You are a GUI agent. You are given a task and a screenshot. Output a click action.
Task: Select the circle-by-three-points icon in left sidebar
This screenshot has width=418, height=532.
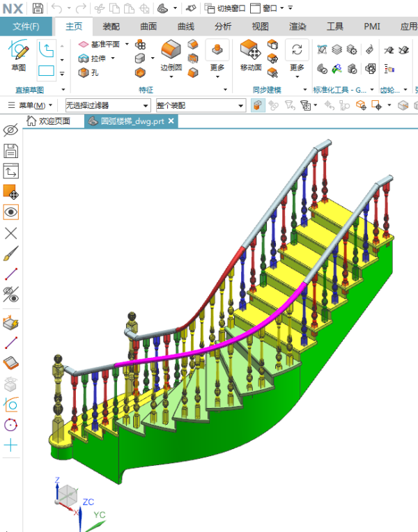pyautogui.click(x=11, y=425)
